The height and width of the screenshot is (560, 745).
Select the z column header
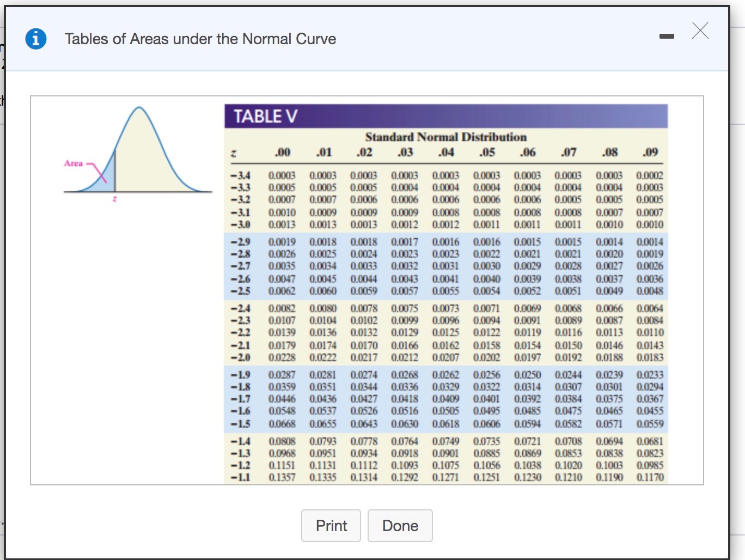(x=233, y=154)
